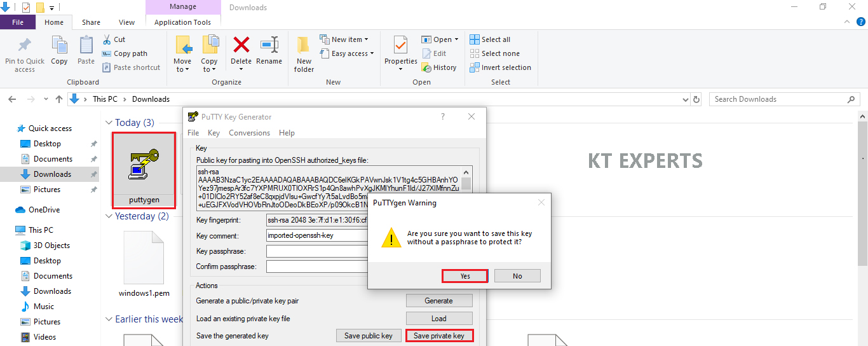Refresh the Downloads folder view
868x346 pixels.
696,99
